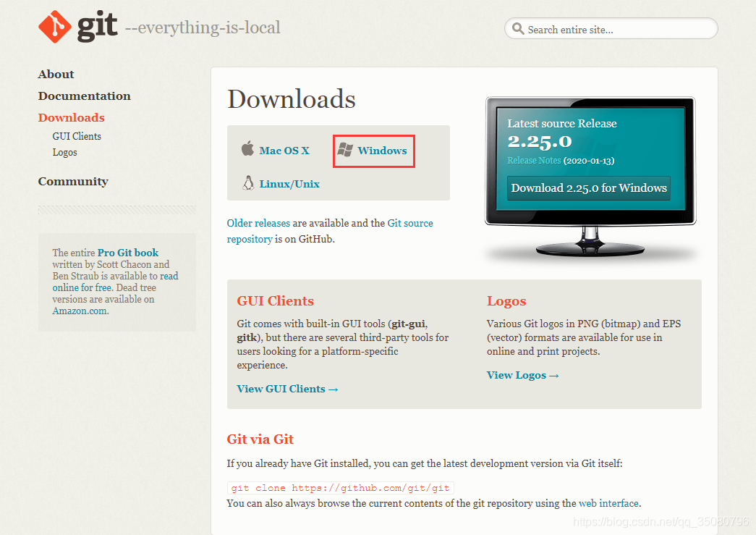Click the Linux/Unix download link
The height and width of the screenshot is (535, 756).
[289, 184]
